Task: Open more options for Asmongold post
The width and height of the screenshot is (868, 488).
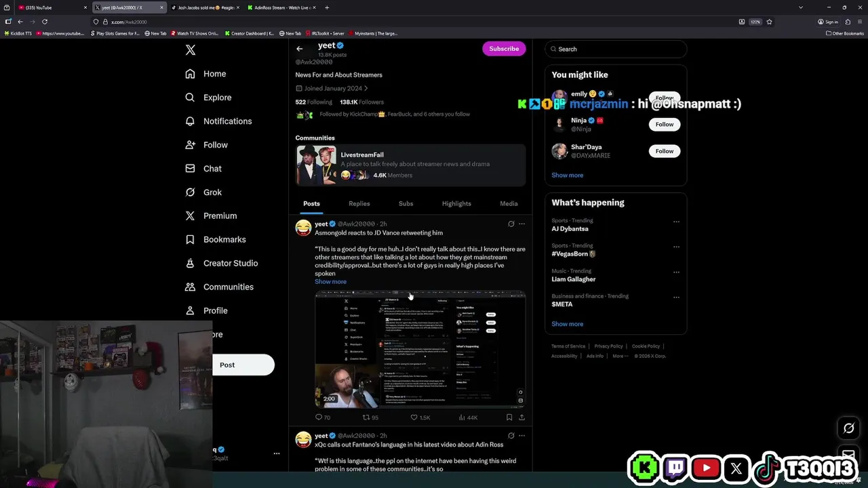Action: 521,224
